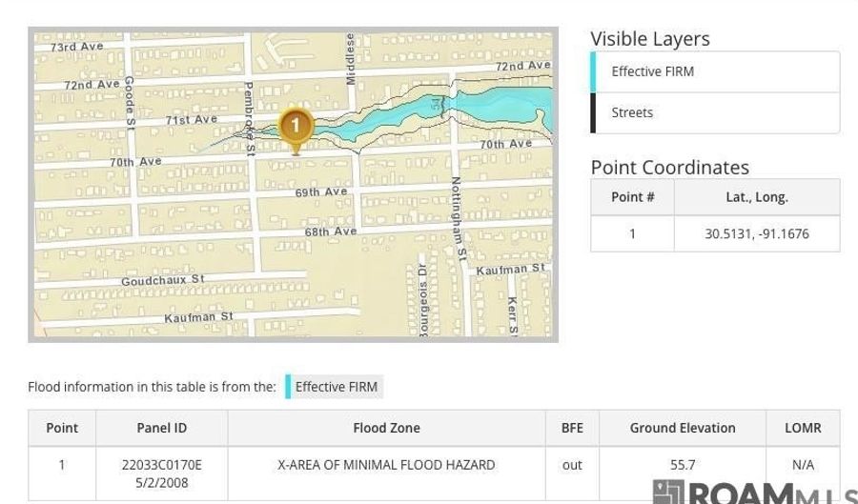Click the LOMR column header

802,428
